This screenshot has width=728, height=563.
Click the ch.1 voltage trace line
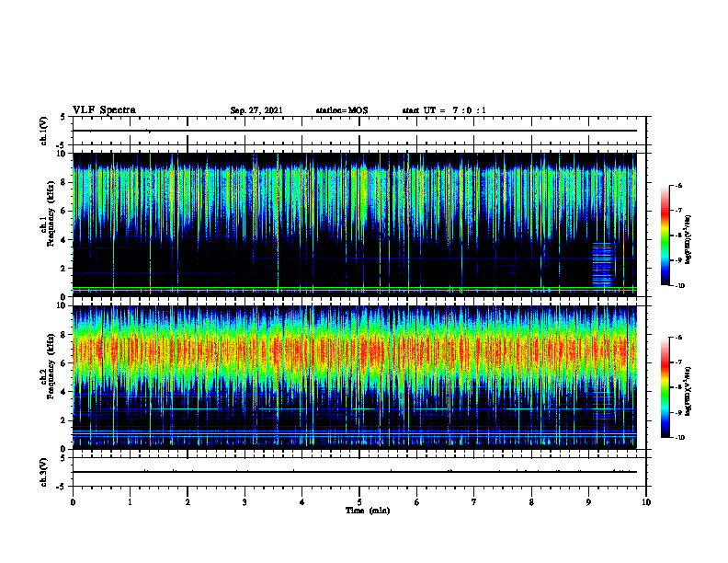[x=355, y=131]
